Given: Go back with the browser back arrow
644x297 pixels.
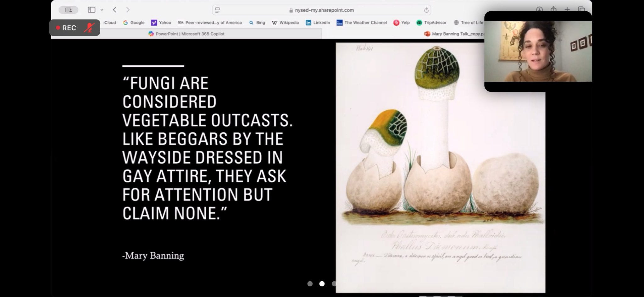Looking at the screenshot, I should point(115,10).
